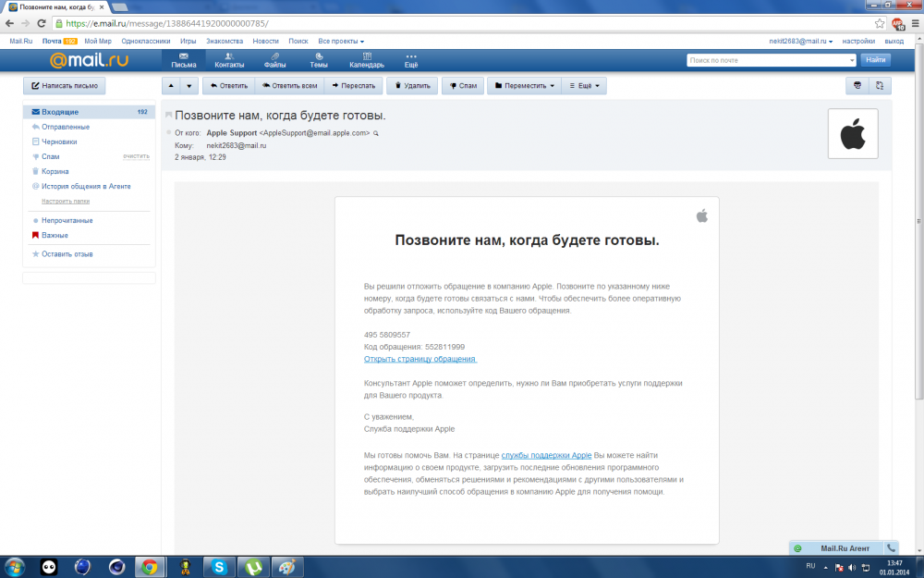Click the phone icon in Mail.Ru Агент bar

(891, 547)
